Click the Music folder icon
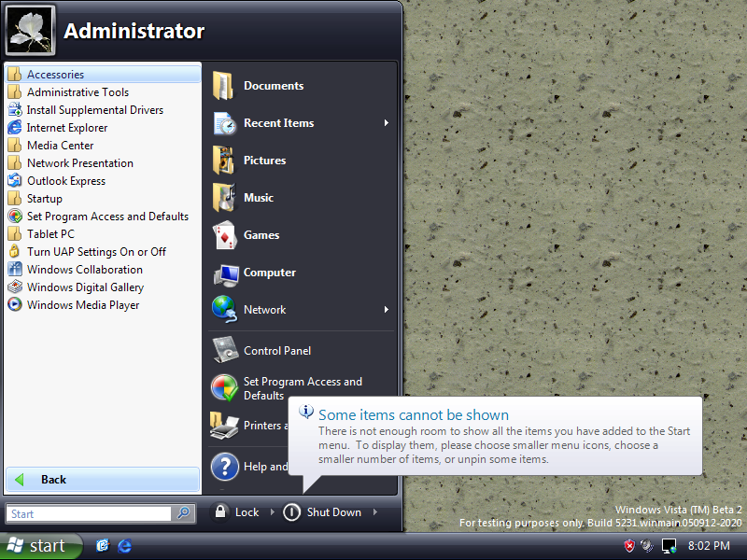This screenshot has height=560, width=747. pos(224,197)
